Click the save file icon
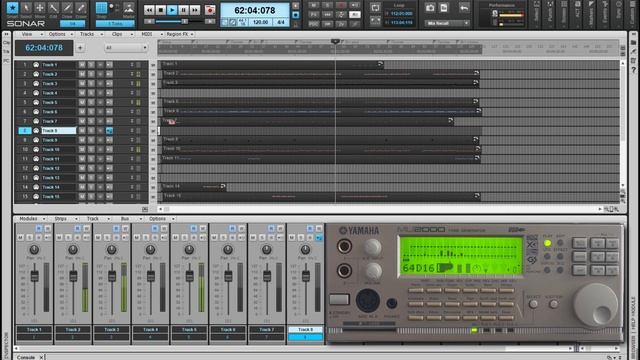The width and height of the screenshot is (640, 360). tap(444, 7)
